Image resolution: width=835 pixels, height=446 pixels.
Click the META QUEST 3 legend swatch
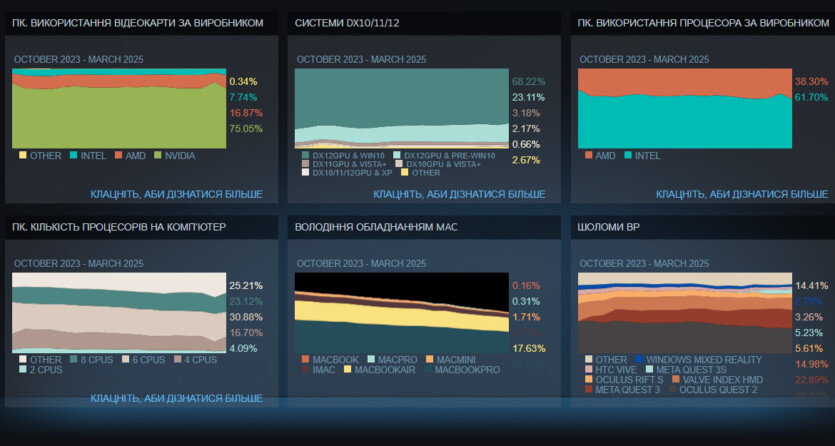point(588,389)
